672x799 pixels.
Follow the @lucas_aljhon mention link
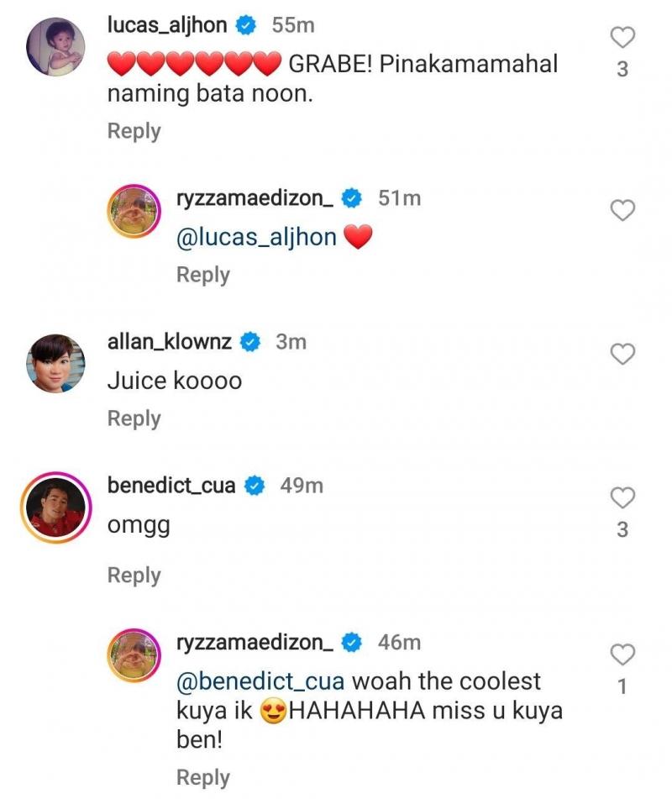point(256,238)
